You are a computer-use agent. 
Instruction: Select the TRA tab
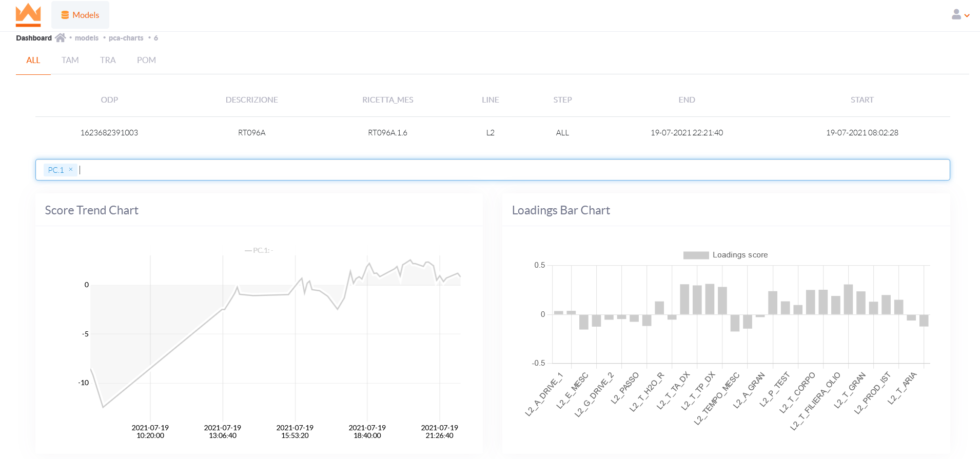click(108, 60)
